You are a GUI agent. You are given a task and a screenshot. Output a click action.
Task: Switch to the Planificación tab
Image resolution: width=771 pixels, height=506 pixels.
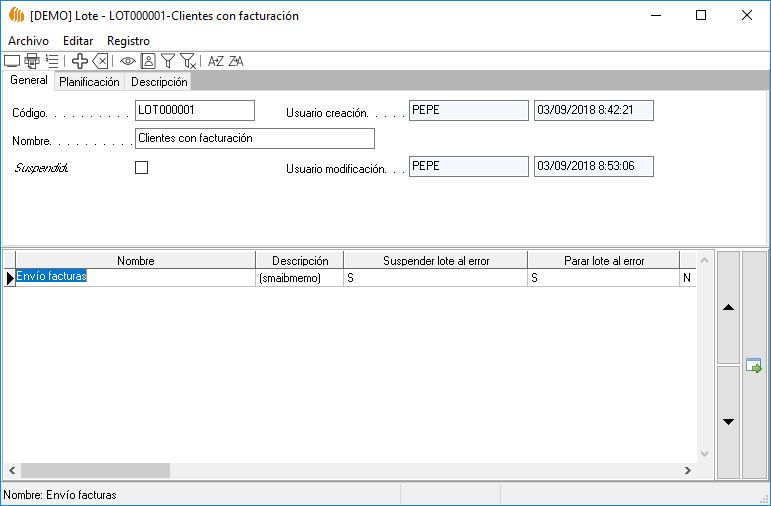89,82
